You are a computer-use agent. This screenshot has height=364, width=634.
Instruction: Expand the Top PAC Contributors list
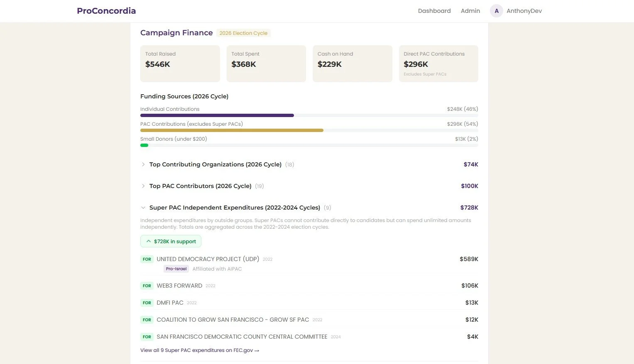tap(200, 186)
